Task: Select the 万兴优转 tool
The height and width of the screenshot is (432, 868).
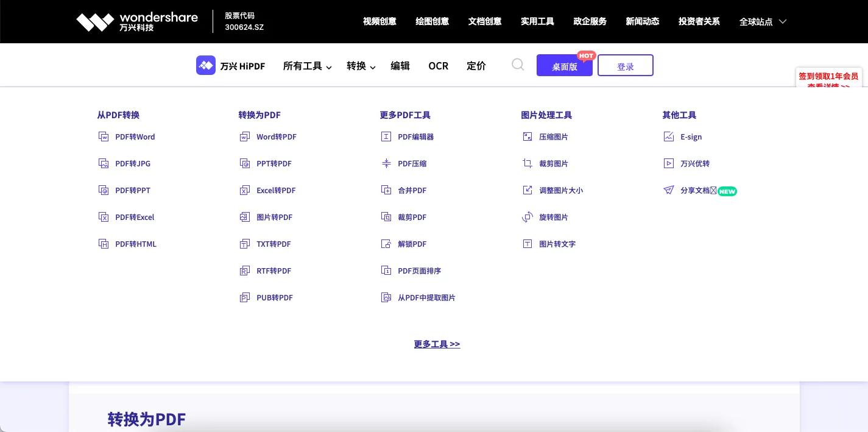Action: pyautogui.click(x=694, y=163)
